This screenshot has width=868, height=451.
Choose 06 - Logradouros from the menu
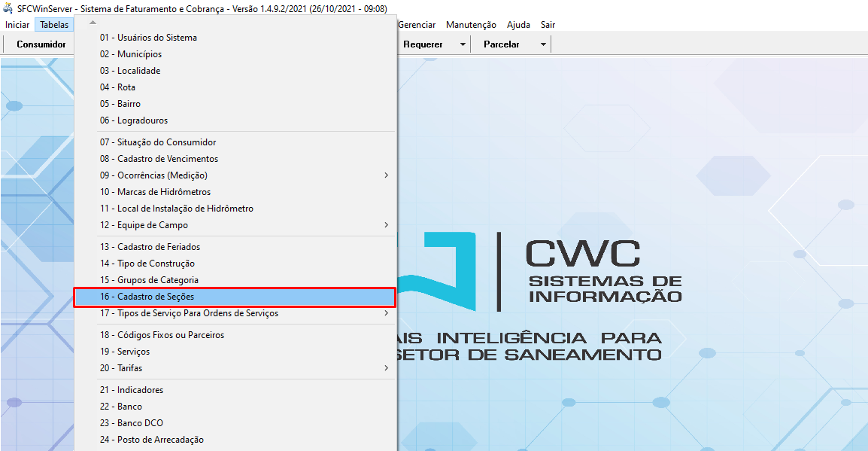point(133,120)
